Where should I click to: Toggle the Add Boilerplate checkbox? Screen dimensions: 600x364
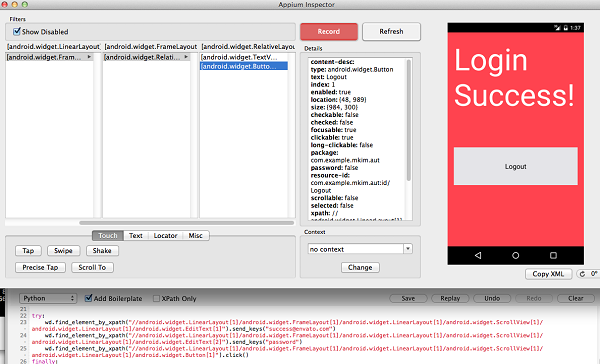(x=88, y=298)
